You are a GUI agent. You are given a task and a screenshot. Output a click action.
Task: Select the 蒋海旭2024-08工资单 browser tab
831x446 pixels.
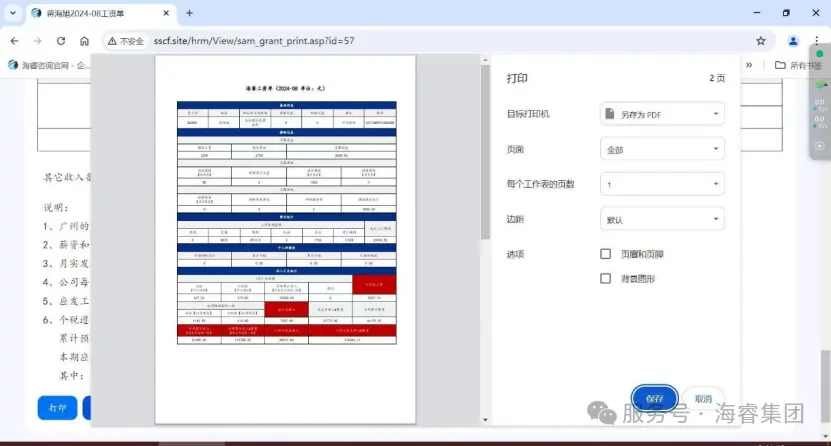(x=95, y=13)
